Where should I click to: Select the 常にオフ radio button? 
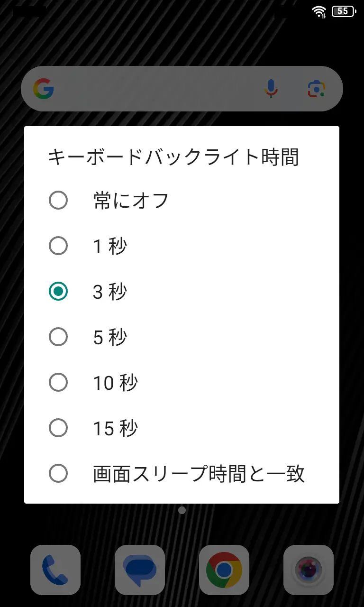pyautogui.click(x=58, y=201)
